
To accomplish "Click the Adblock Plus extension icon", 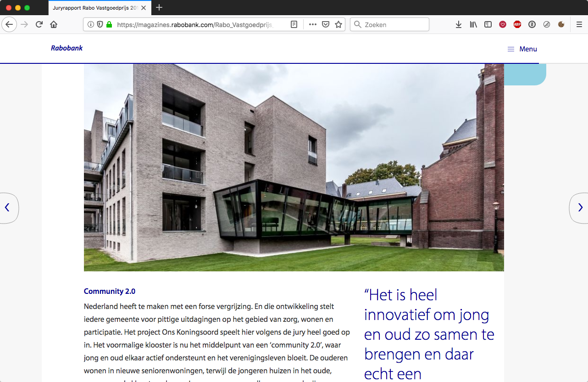I will 517,25.
